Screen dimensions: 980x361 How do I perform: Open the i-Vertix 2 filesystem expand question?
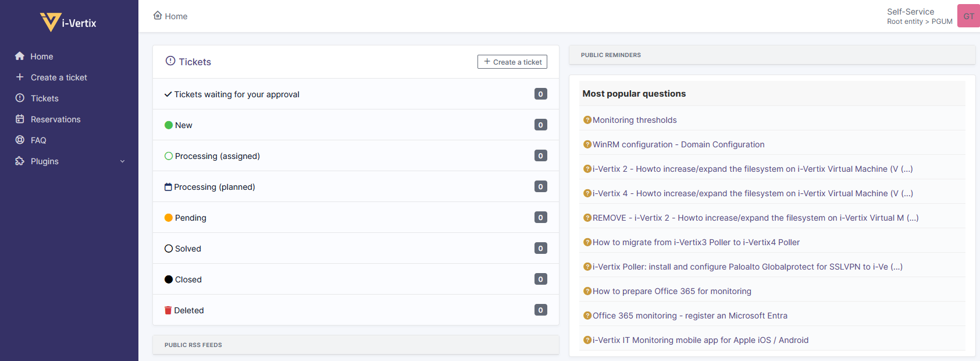click(753, 169)
